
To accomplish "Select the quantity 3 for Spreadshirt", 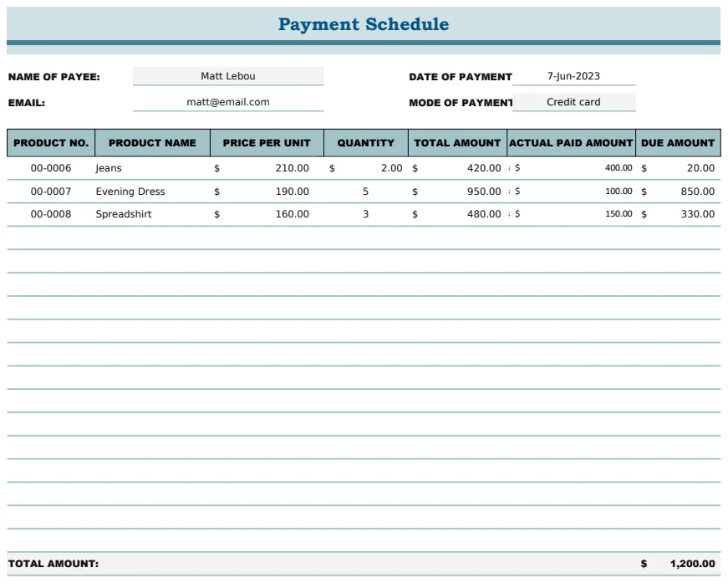I will pos(365,214).
